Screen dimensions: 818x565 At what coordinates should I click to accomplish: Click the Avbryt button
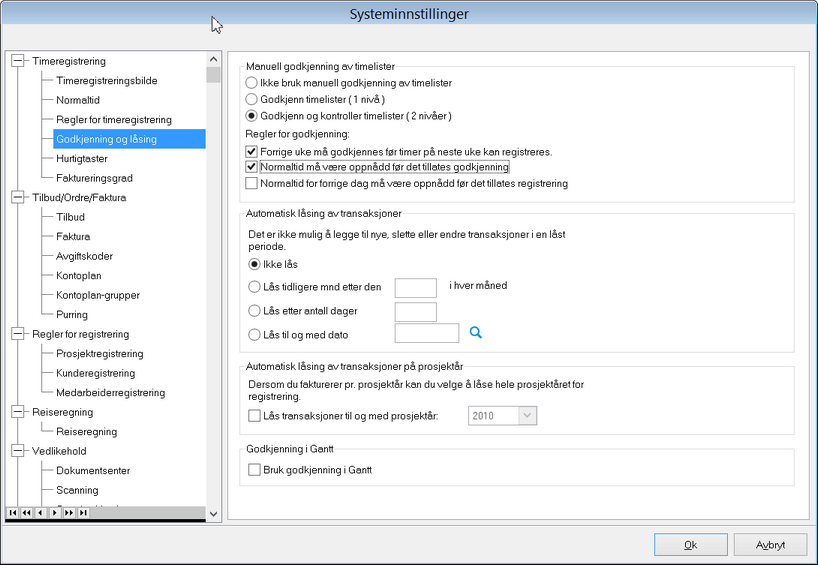pos(771,545)
